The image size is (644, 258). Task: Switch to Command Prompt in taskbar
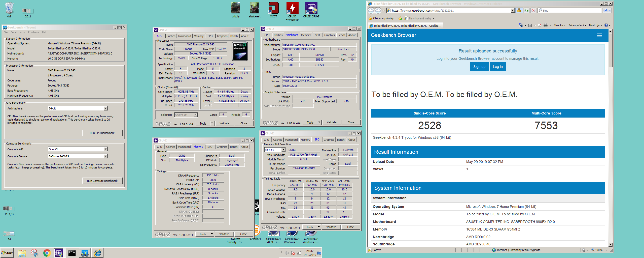[x=72, y=253]
